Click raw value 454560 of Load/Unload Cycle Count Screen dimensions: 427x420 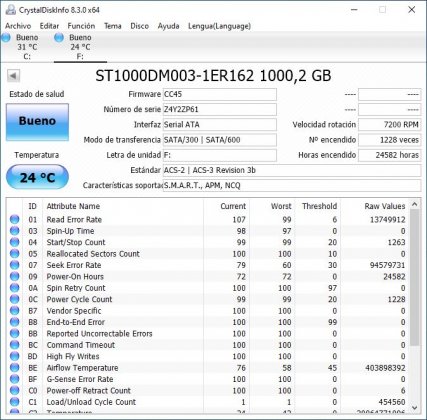click(392, 402)
